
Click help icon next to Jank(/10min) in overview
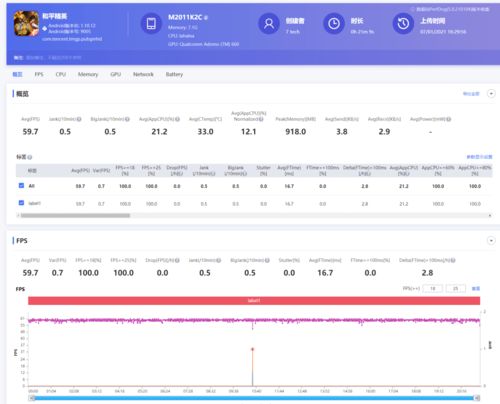pyautogui.click(x=79, y=119)
